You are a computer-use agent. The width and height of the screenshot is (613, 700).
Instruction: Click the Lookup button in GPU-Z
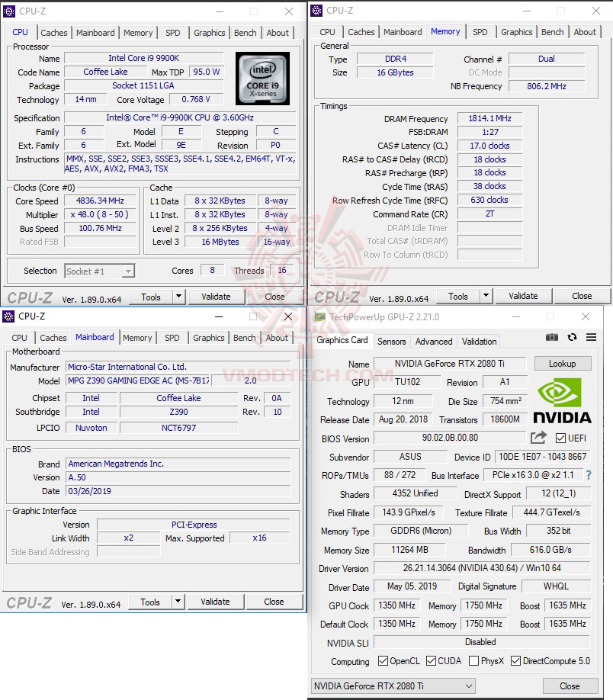tap(563, 364)
